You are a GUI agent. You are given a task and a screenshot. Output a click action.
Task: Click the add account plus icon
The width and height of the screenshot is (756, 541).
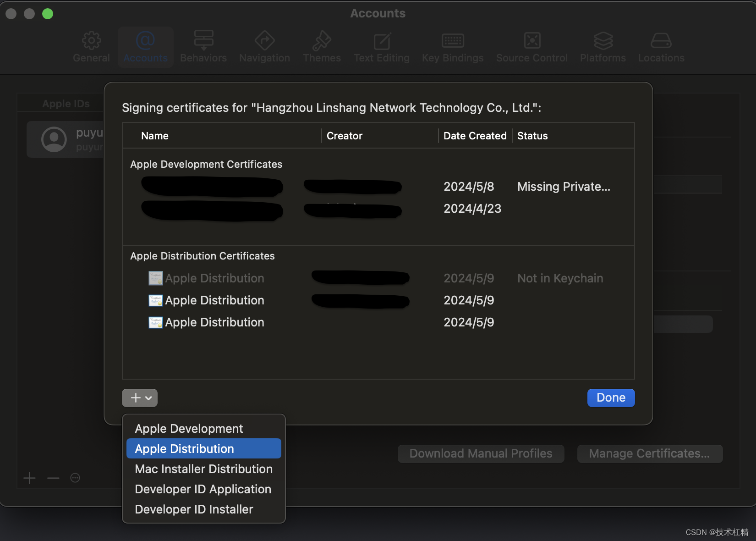pos(29,478)
